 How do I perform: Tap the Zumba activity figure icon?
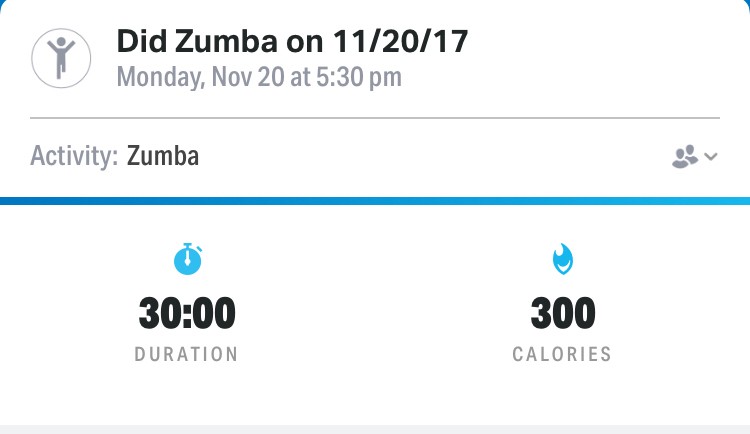click(x=61, y=57)
